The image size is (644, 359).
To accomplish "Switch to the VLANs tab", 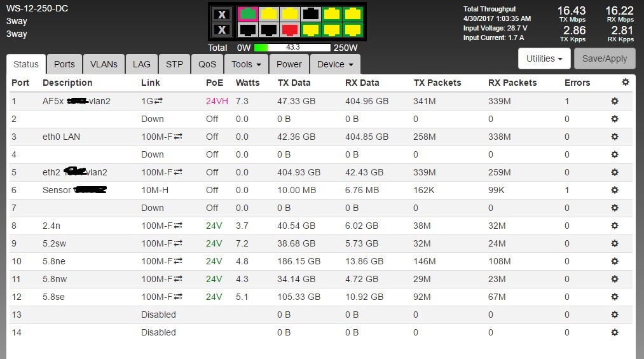I will (x=104, y=64).
